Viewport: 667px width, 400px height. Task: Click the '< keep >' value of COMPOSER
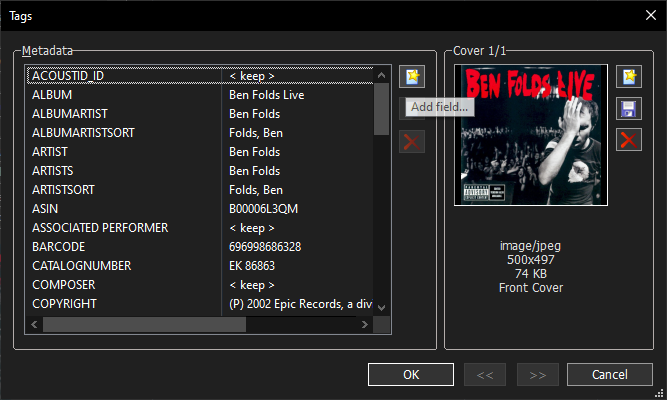pos(252,285)
